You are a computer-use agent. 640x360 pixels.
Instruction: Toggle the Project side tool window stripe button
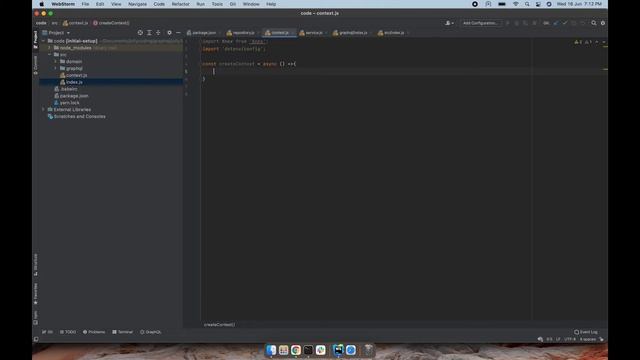[36, 40]
